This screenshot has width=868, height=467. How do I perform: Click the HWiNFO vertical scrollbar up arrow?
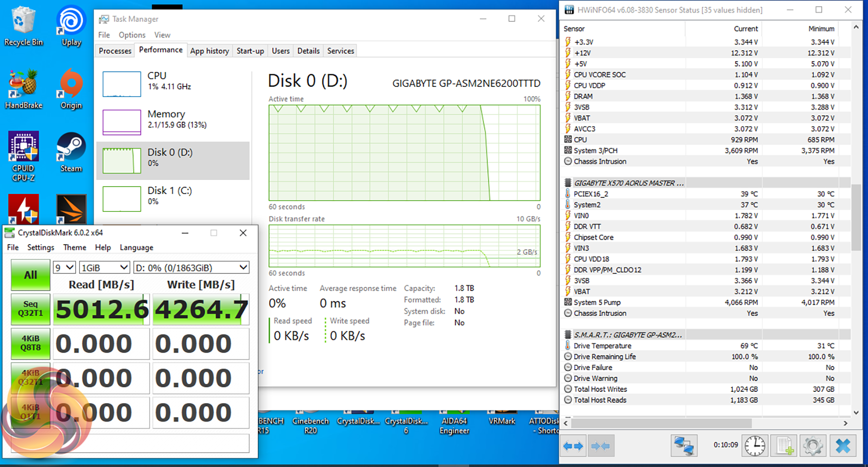(x=856, y=27)
